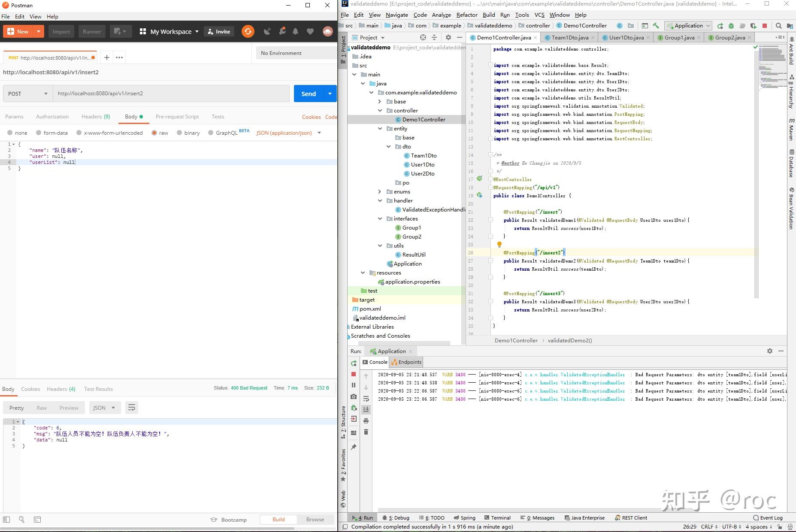Expand the enums folder in Project tree
Image resolution: width=796 pixels, height=532 pixels.
tap(380, 191)
